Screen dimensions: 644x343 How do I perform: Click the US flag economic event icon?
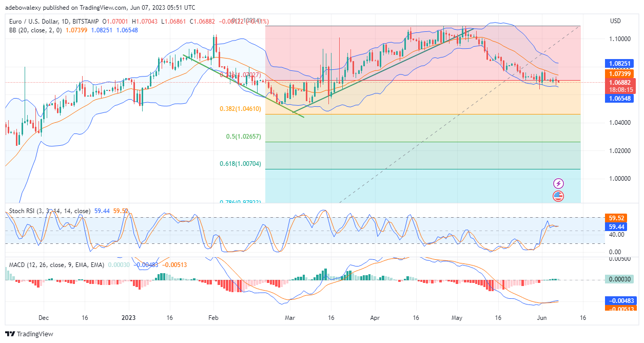pyautogui.click(x=558, y=196)
